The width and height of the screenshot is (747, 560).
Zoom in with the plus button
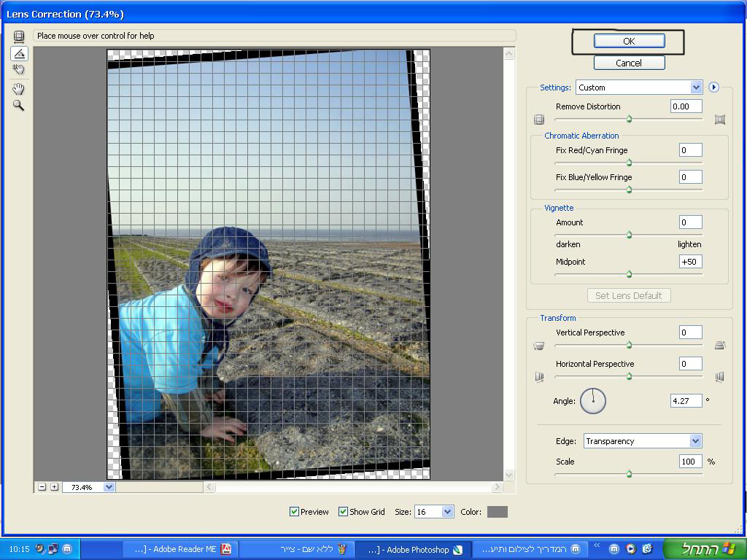click(x=54, y=486)
